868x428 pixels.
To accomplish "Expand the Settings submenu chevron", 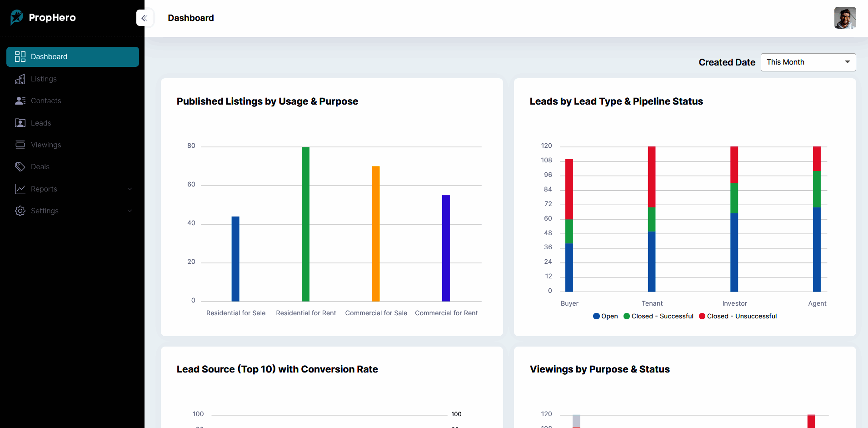I will pos(130,211).
